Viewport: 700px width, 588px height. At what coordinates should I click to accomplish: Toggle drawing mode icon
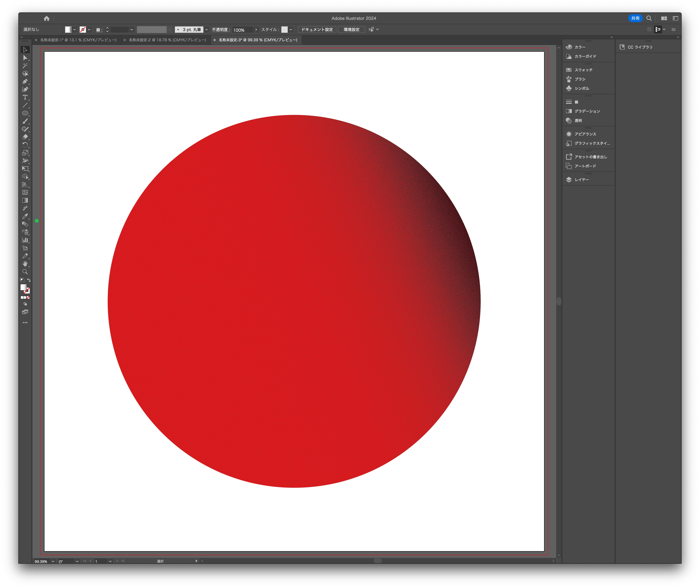pyautogui.click(x=25, y=304)
